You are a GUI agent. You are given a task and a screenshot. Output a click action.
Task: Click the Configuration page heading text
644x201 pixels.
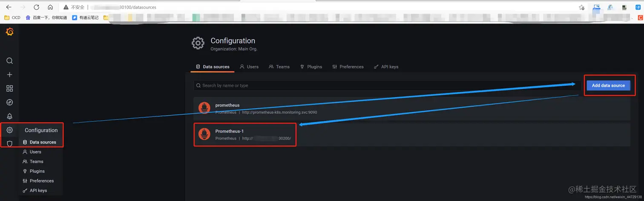pyautogui.click(x=233, y=41)
